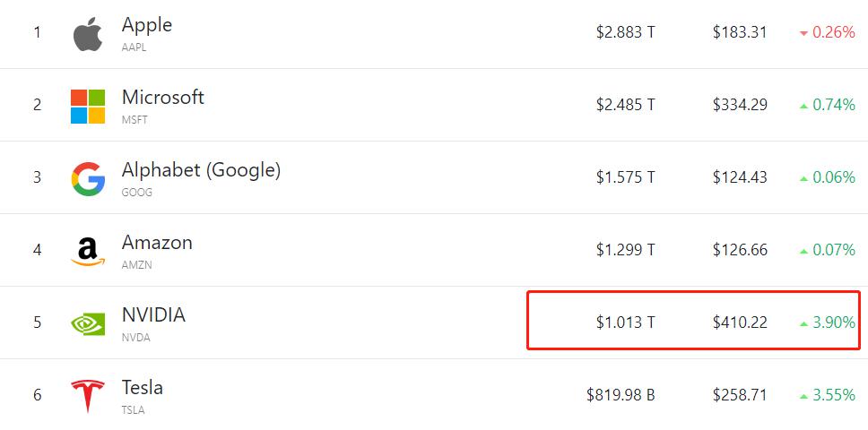
Task: Click the red Tesla T logo
Action: (x=88, y=396)
